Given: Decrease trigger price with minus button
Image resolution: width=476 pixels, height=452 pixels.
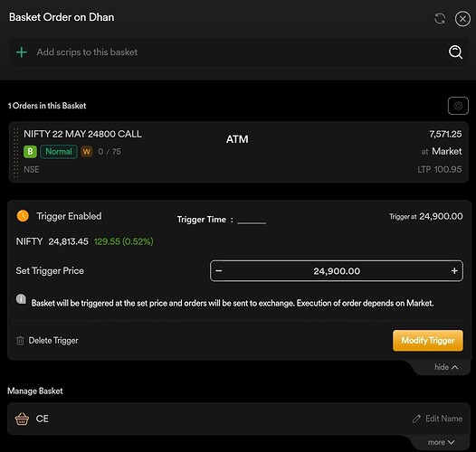Looking at the screenshot, I should tap(219, 270).
